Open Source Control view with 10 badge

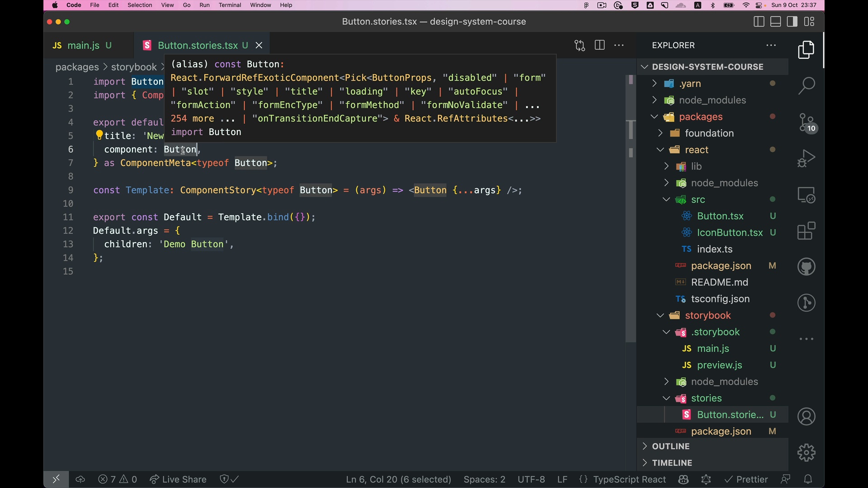click(807, 122)
